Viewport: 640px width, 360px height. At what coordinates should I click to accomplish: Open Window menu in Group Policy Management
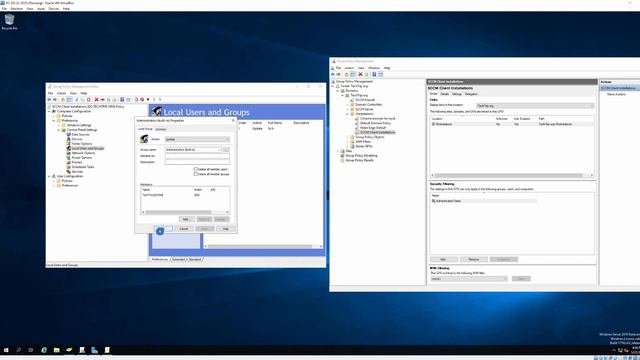point(374,68)
